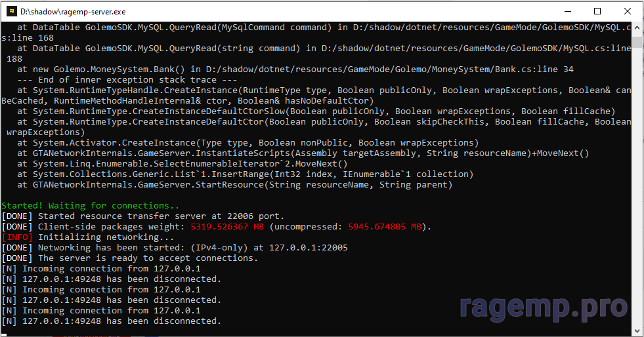Close the ragemp-server console window
This screenshot has width=644, height=337.
tap(627, 11)
